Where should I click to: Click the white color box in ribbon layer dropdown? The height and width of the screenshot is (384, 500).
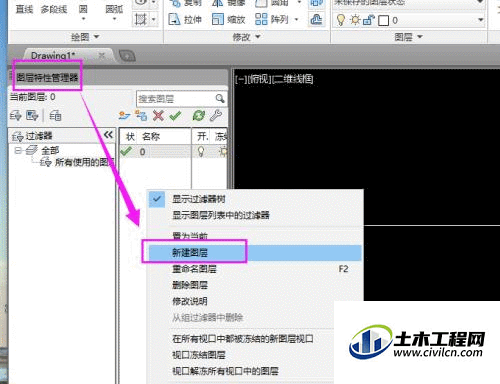tap(383, 21)
